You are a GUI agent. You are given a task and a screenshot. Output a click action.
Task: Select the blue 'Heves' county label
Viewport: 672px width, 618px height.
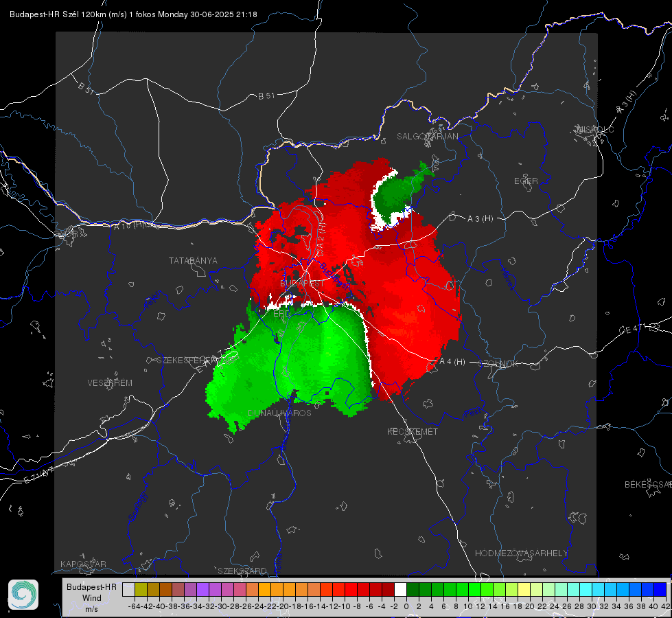point(507,279)
